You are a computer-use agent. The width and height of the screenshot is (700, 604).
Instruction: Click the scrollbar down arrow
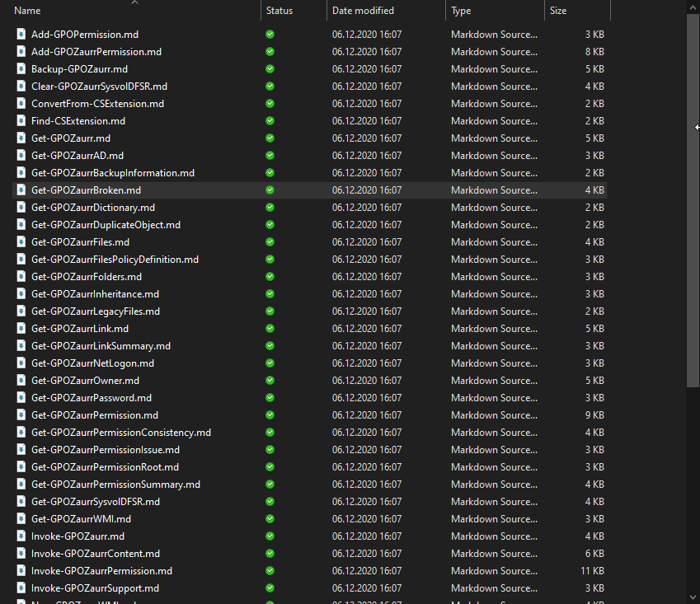[x=693, y=597]
